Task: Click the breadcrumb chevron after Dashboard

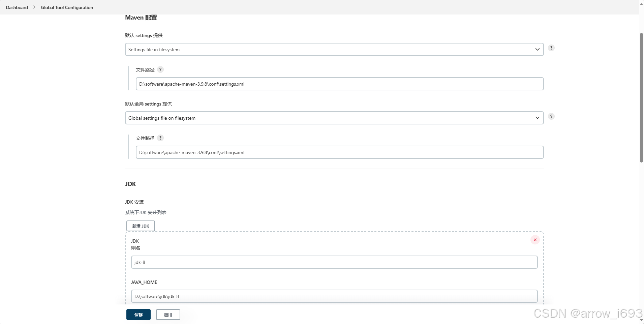Action: [34, 7]
